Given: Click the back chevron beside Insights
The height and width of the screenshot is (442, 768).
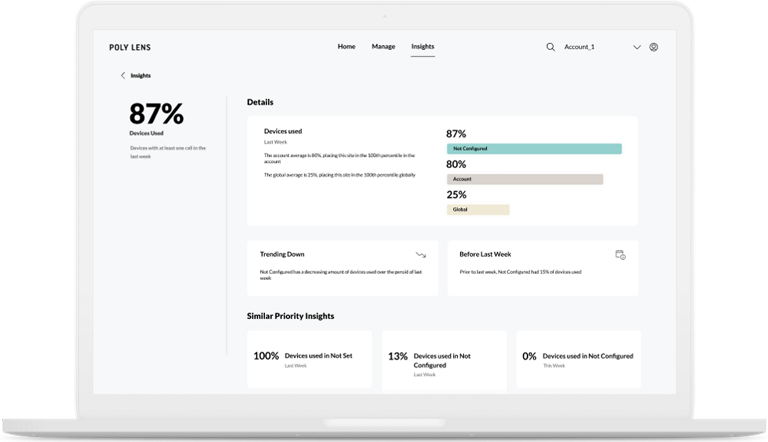Looking at the screenshot, I should (x=123, y=75).
